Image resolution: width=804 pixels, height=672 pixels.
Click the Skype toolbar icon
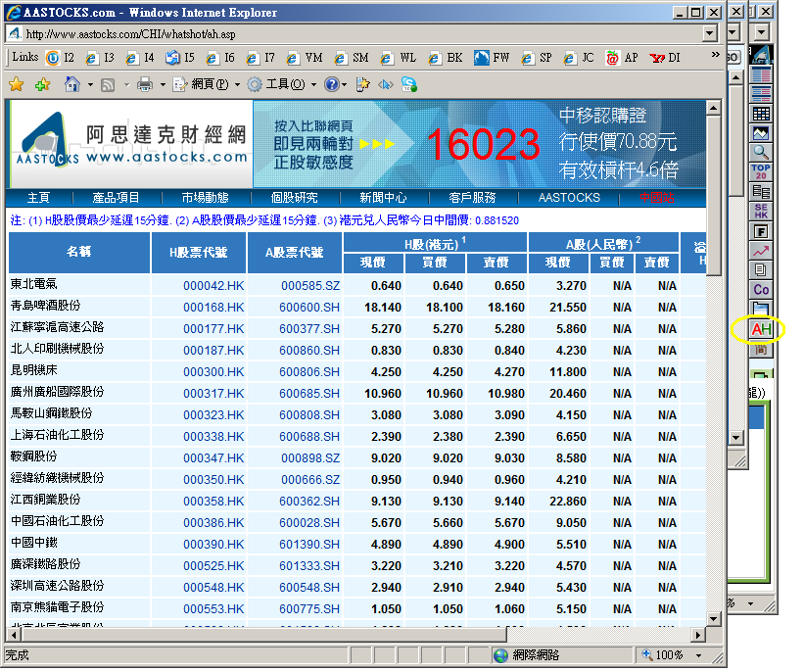[409, 84]
